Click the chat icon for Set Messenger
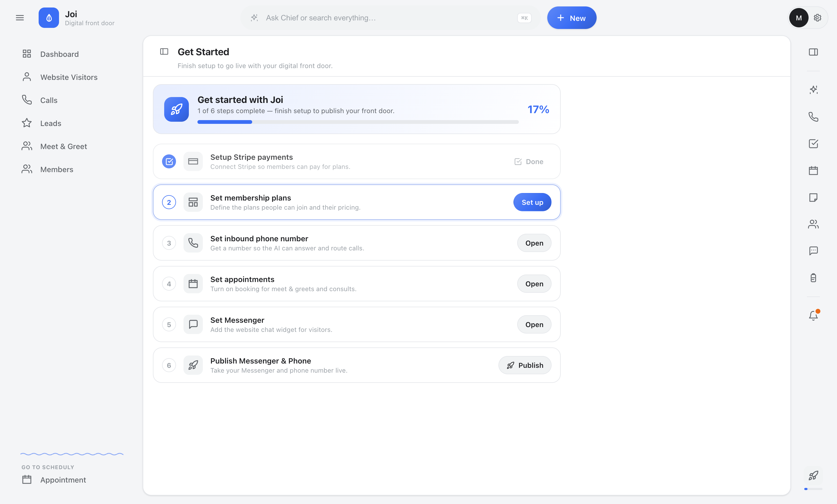 point(193,324)
